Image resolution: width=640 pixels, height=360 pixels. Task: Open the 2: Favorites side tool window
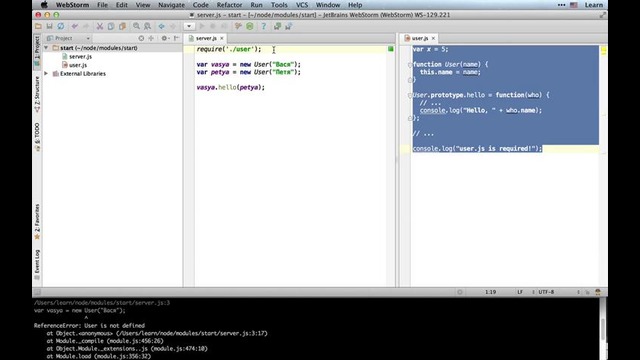[37, 222]
